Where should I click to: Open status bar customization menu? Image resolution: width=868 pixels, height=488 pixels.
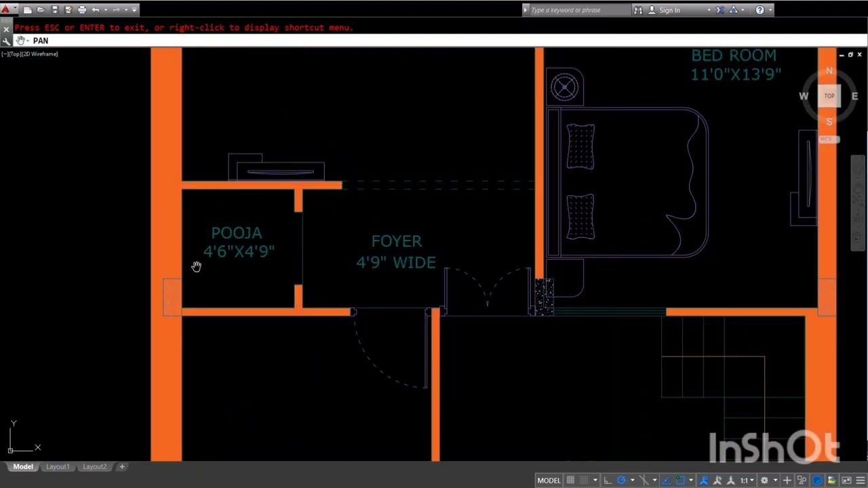click(861, 481)
